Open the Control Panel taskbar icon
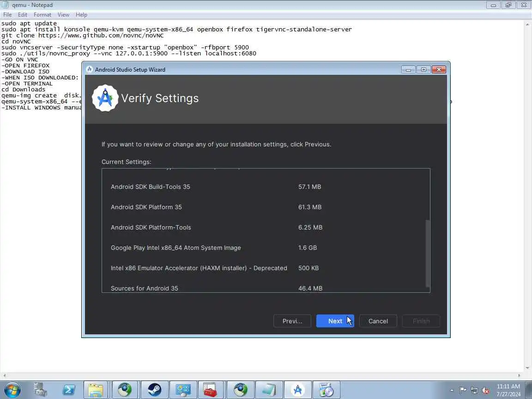Viewport: 532px width, 399px height. pyautogui.click(x=183, y=390)
